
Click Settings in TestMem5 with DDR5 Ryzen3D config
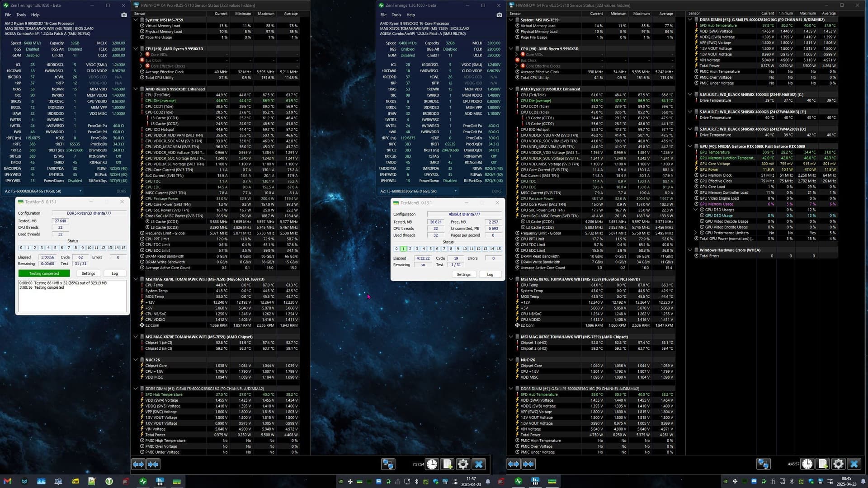click(88, 273)
